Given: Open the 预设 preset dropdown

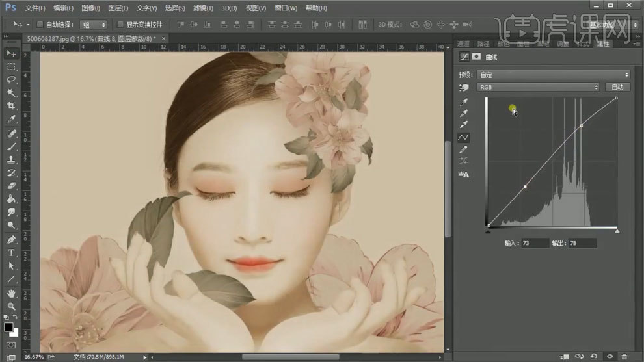Looking at the screenshot, I should tap(553, 75).
